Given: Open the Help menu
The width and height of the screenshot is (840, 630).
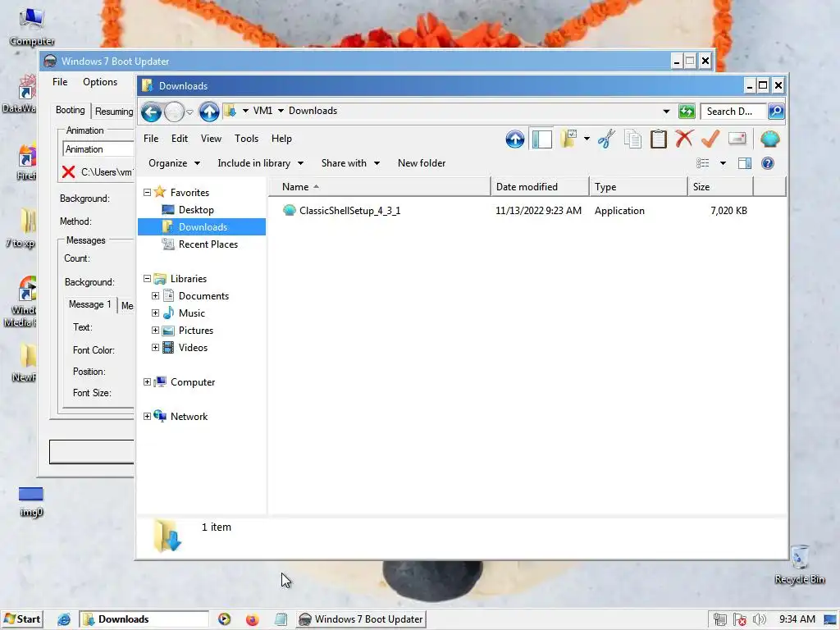Looking at the screenshot, I should tap(281, 139).
